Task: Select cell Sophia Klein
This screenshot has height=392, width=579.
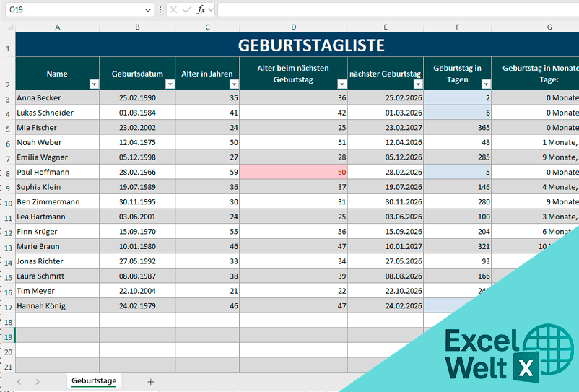Action: pos(57,187)
